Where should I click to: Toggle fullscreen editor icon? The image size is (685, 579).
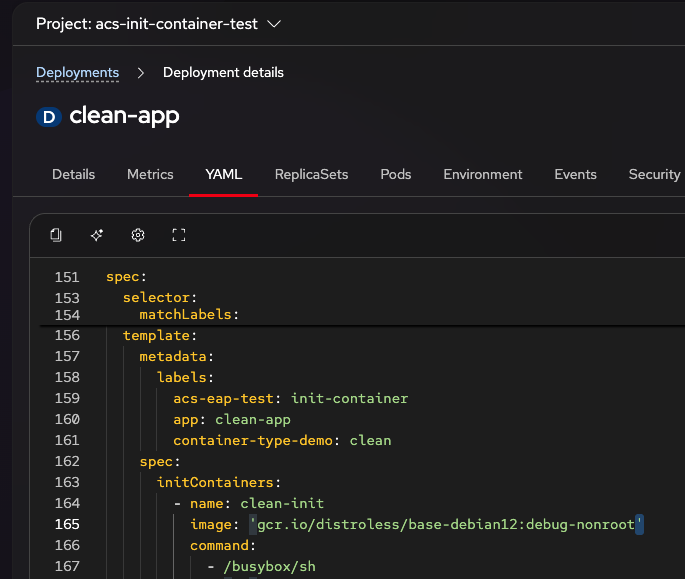pyautogui.click(x=179, y=235)
